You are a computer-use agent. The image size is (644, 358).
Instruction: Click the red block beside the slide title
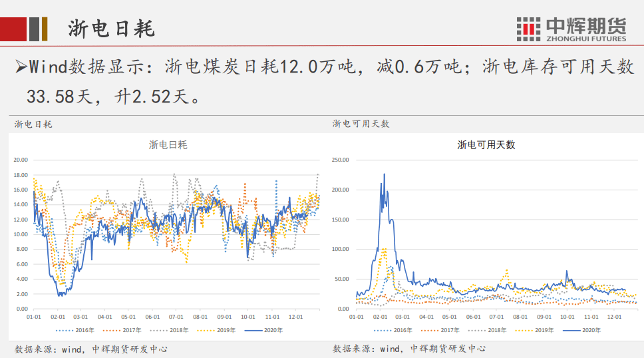click(x=13, y=29)
